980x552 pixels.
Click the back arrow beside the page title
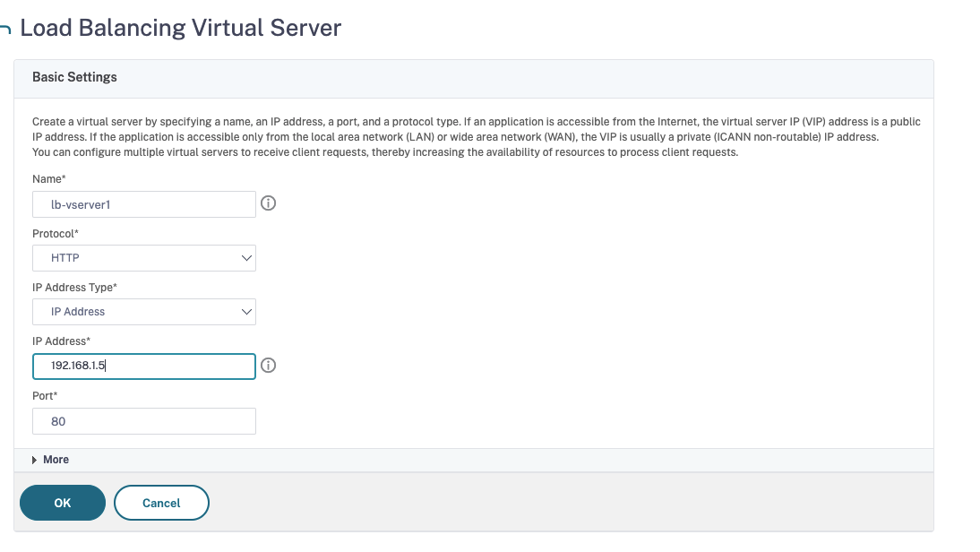point(5,29)
